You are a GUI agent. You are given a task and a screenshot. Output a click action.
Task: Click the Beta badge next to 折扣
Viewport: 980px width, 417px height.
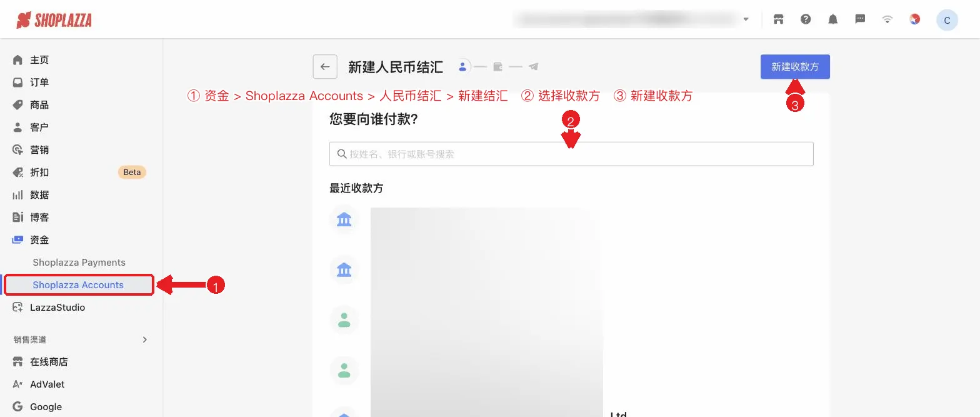(x=132, y=172)
